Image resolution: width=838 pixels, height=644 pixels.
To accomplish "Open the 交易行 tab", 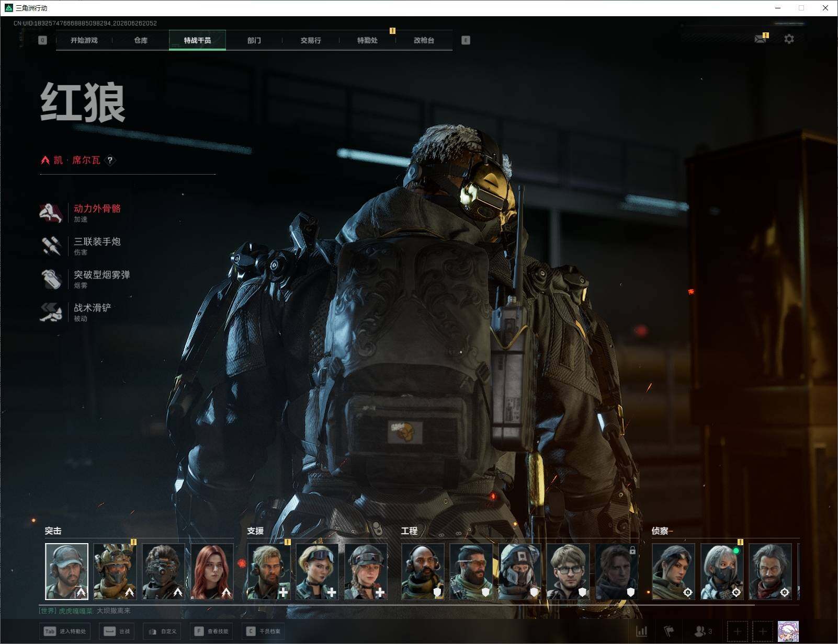I will pos(311,40).
